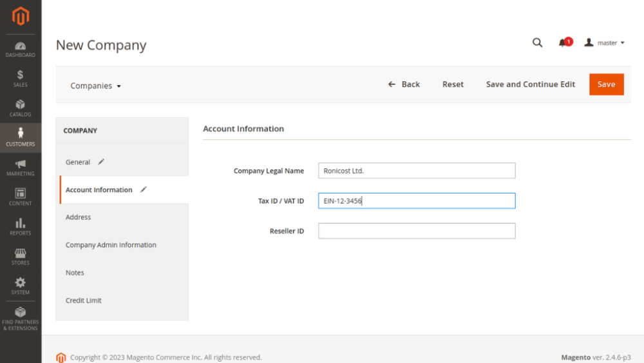Click the Reset button
The image size is (644, 363).
click(x=453, y=84)
